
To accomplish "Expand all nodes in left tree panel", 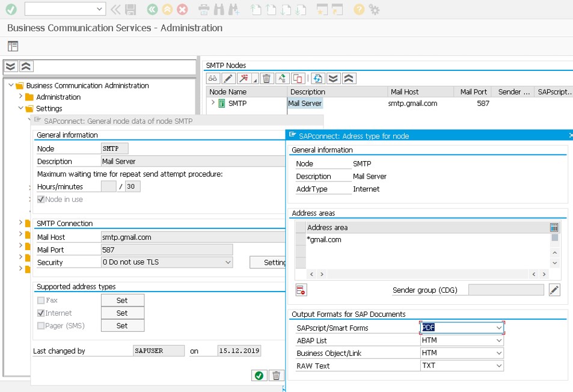I will point(11,67).
